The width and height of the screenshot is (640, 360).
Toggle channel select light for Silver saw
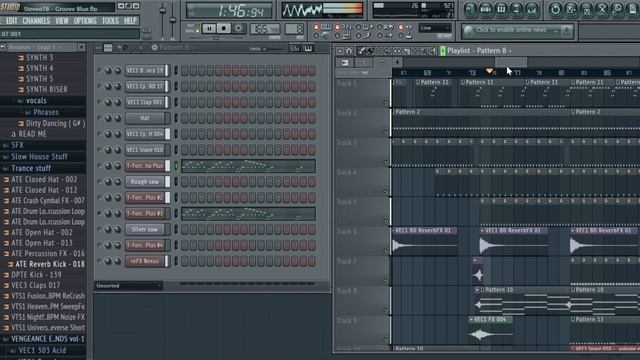click(x=176, y=229)
